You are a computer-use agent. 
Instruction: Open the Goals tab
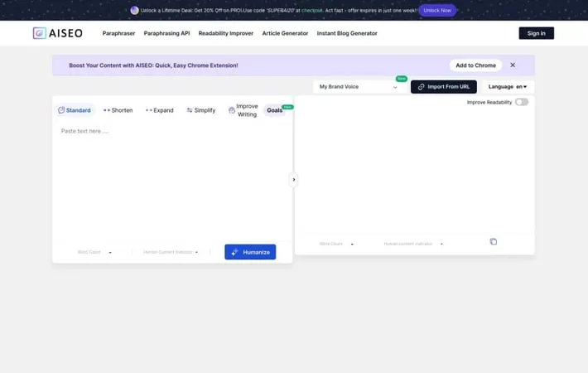pos(275,110)
